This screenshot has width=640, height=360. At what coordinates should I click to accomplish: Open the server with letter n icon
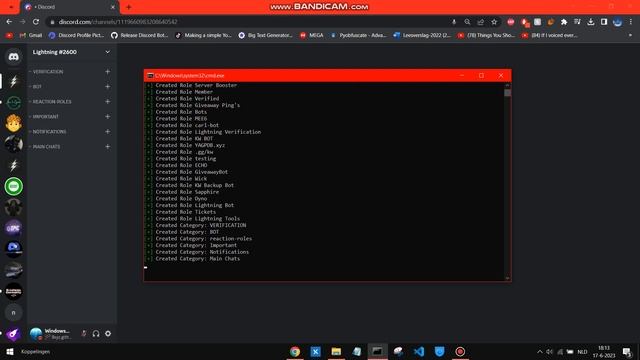[13, 313]
